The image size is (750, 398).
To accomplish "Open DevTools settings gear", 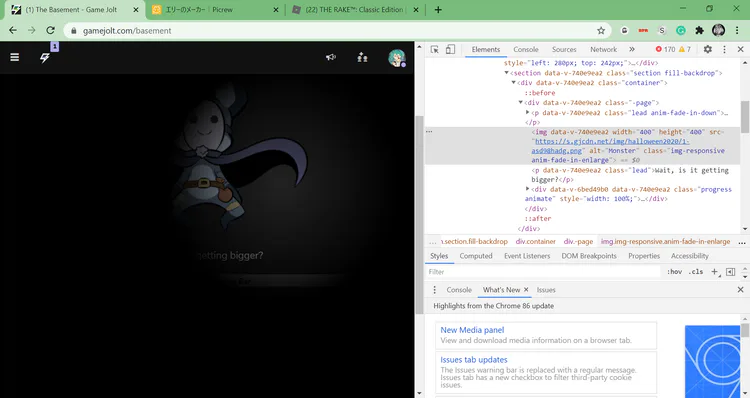I will [x=707, y=49].
